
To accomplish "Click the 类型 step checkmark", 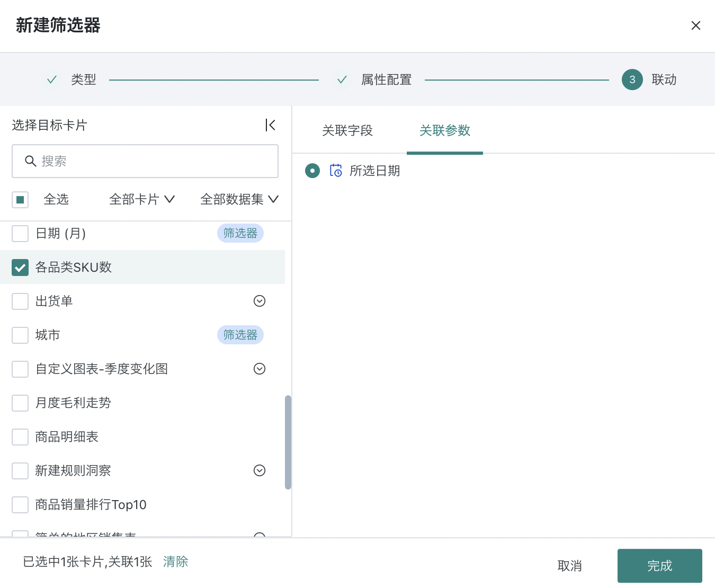I will pos(52,79).
